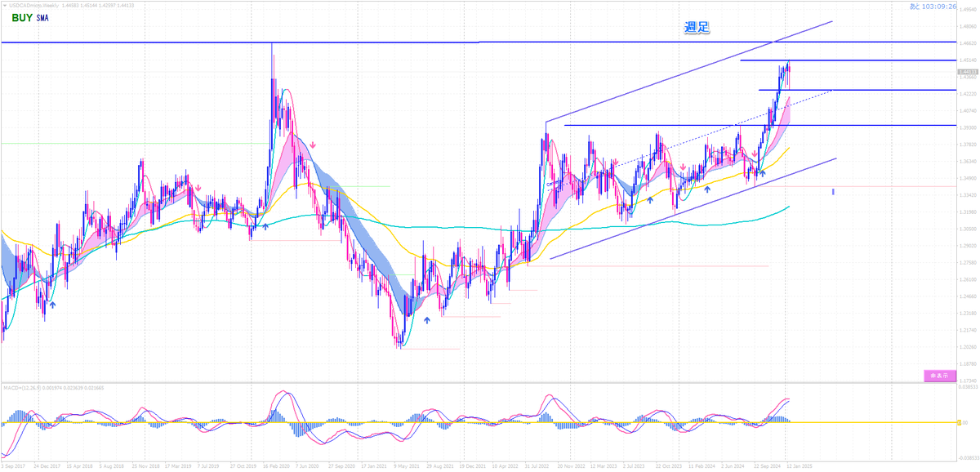Click the 1.49540 price axis value
980x472 pixels.
click(967, 10)
